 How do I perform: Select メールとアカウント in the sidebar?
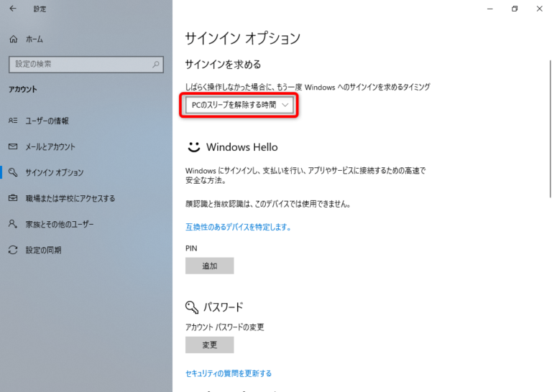pyautogui.click(x=50, y=146)
